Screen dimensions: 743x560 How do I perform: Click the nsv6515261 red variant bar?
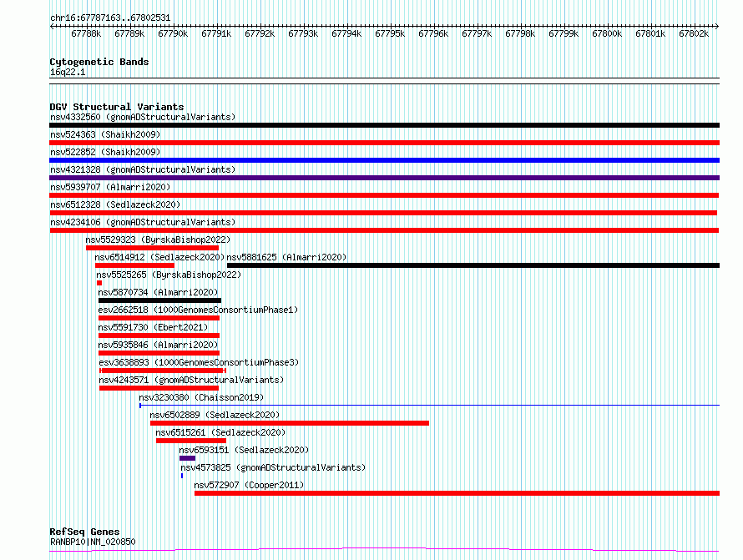(x=191, y=441)
